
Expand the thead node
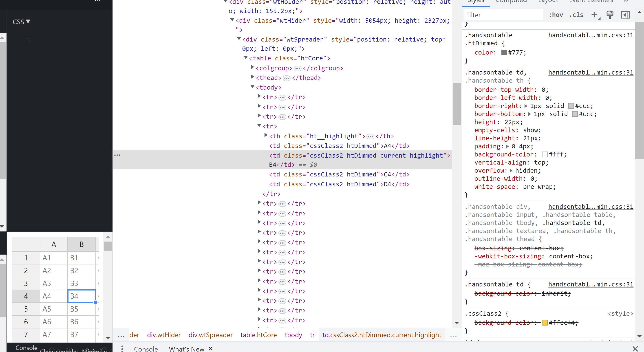tap(252, 77)
